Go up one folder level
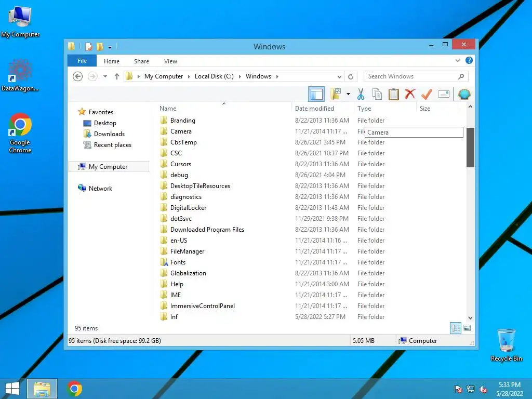This screenshot has width=532, height=399. (x=117, y=76)
